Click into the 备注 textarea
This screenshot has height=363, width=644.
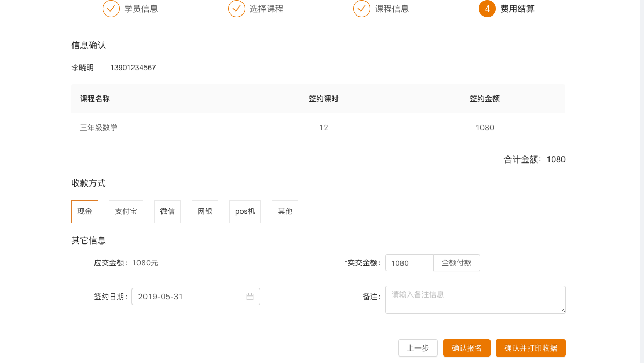click(475, 299)
